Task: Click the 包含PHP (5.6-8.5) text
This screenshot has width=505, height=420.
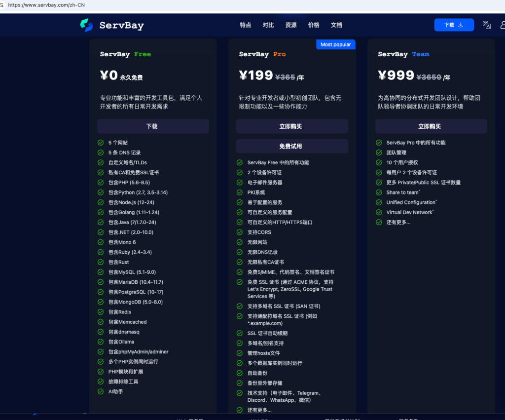Action: pyautogui.click(x=129, y=183)
